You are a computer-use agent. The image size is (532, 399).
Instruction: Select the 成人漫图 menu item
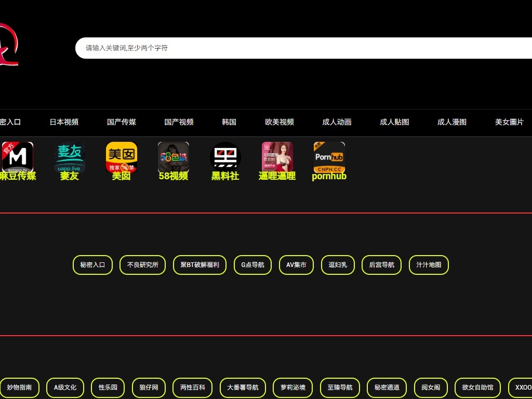coord(452,122)
